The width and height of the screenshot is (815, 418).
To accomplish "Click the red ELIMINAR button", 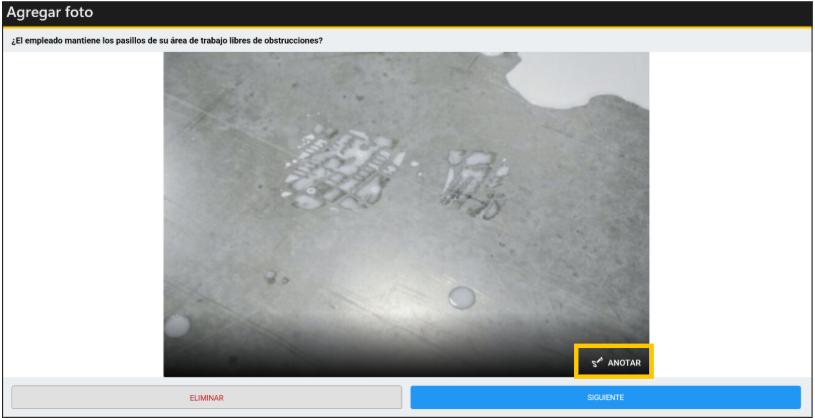I will click(x=206, y=397).
